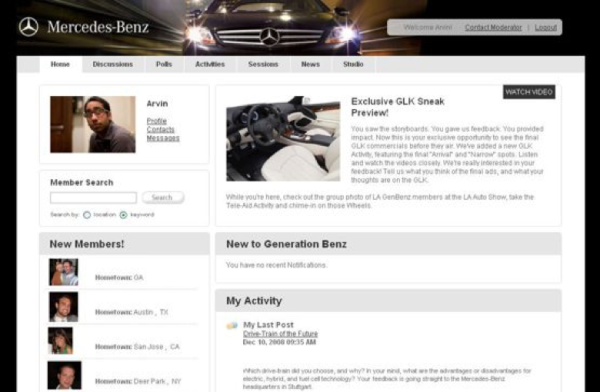Open the Messages link

point(163,138)
